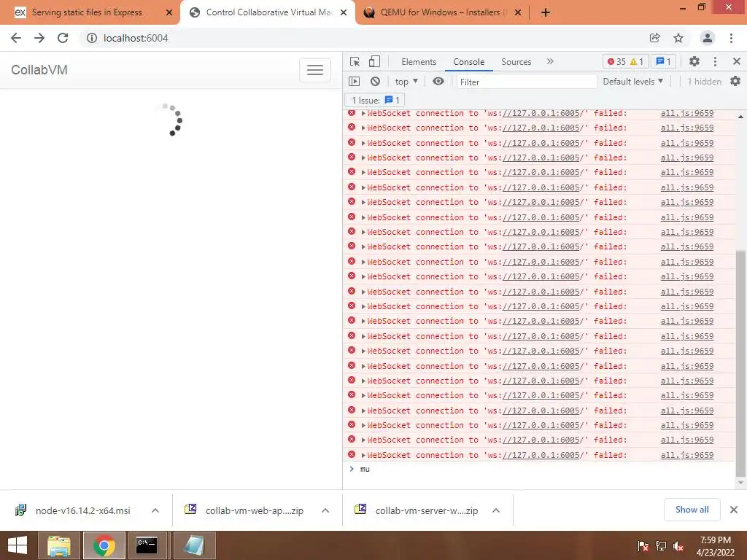Open the top JavaScript context dropdown
Screen dimensions: 747x560
tap(406, 82)
